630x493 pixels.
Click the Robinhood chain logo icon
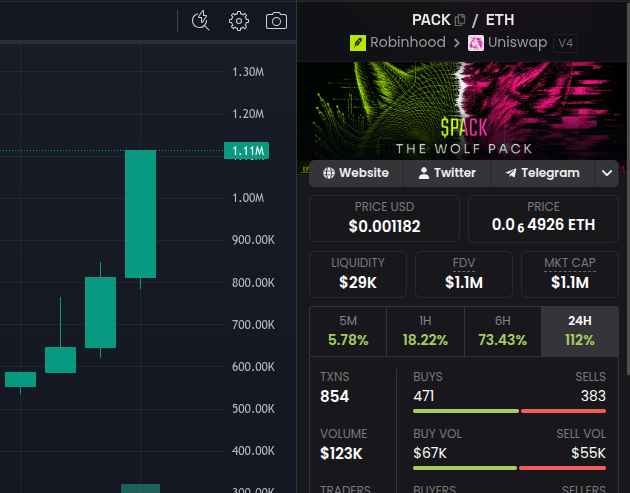(x=358, y=43)
